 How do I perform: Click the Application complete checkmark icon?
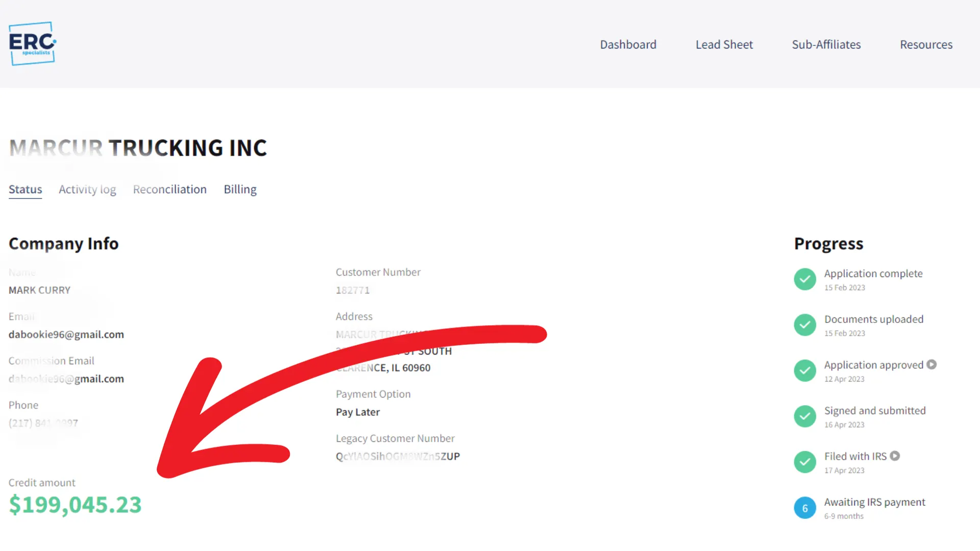805,279
